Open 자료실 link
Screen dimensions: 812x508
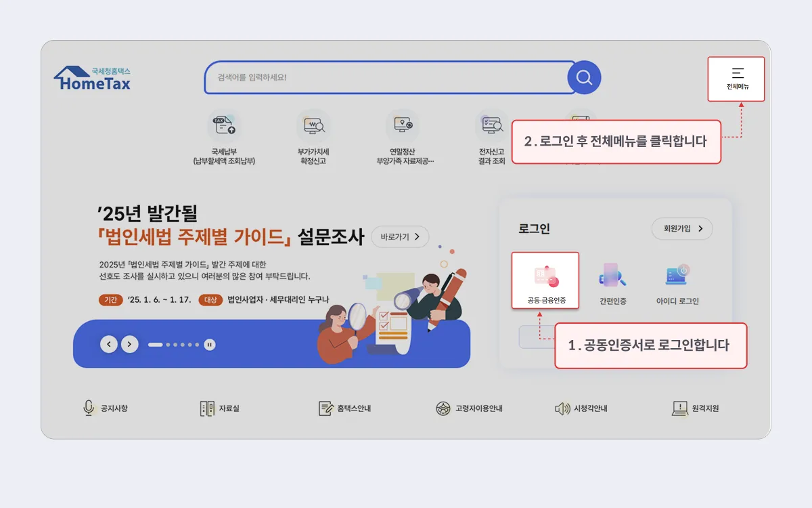click(220, 408)
